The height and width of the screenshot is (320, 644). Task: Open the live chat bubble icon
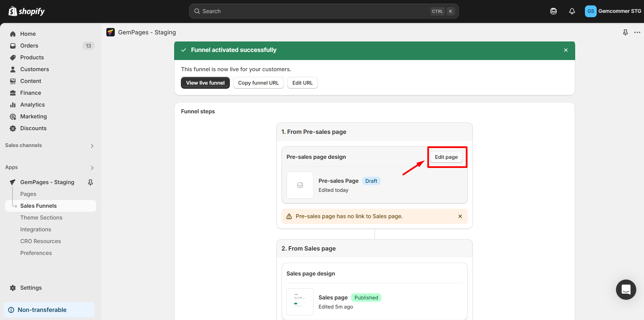(x=625, y=290)
